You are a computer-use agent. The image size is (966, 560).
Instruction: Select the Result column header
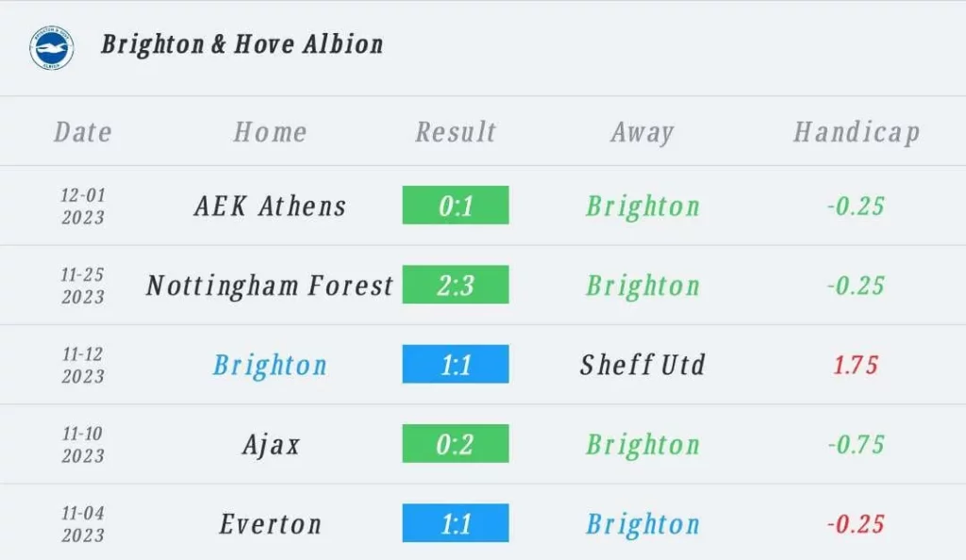tap(456, 132)
